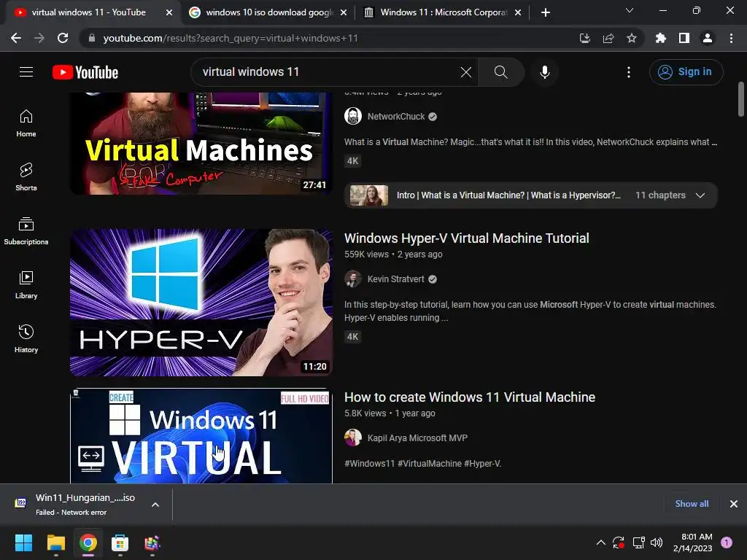Open History in the sidebar
Screen dimensions: 747x560
point(26,338)
